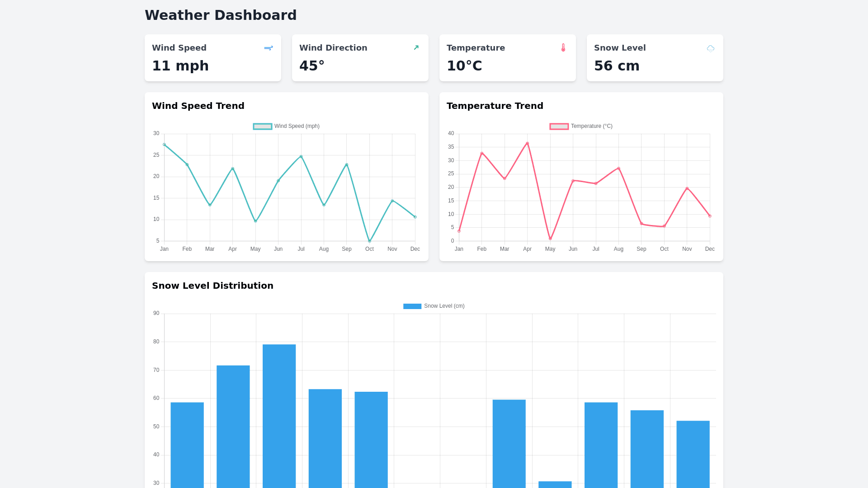Click the Weather Dashboard heading

click(x=221, y=15)
